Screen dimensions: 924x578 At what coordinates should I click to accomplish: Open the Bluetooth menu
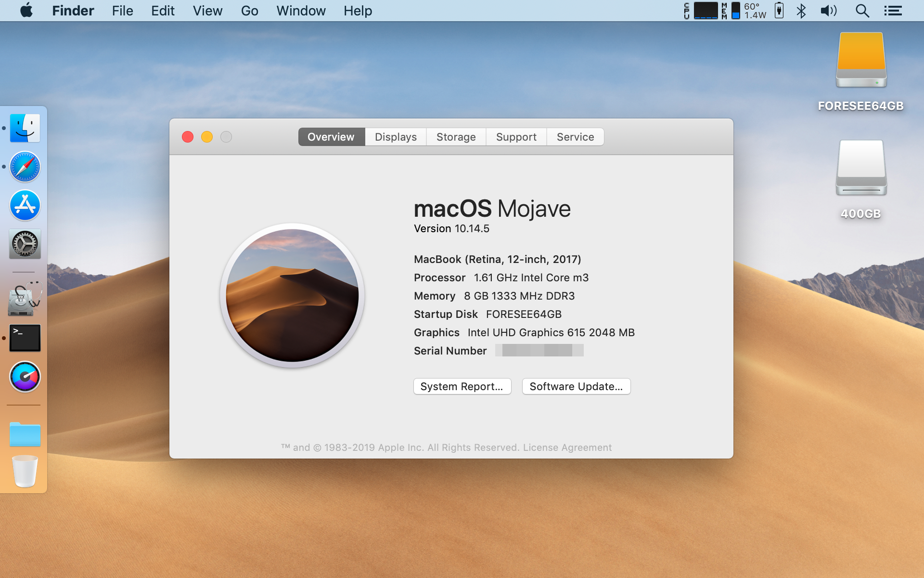point(801,11)
